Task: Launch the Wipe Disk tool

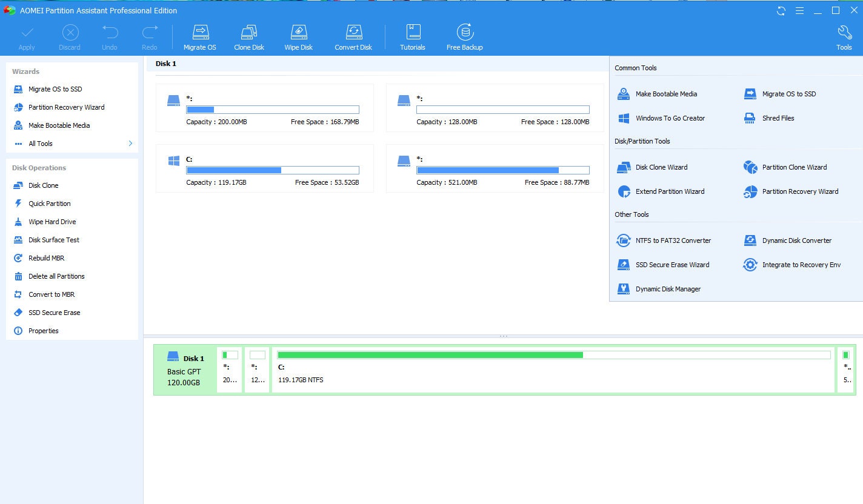Action: click(x=298, y=35)
